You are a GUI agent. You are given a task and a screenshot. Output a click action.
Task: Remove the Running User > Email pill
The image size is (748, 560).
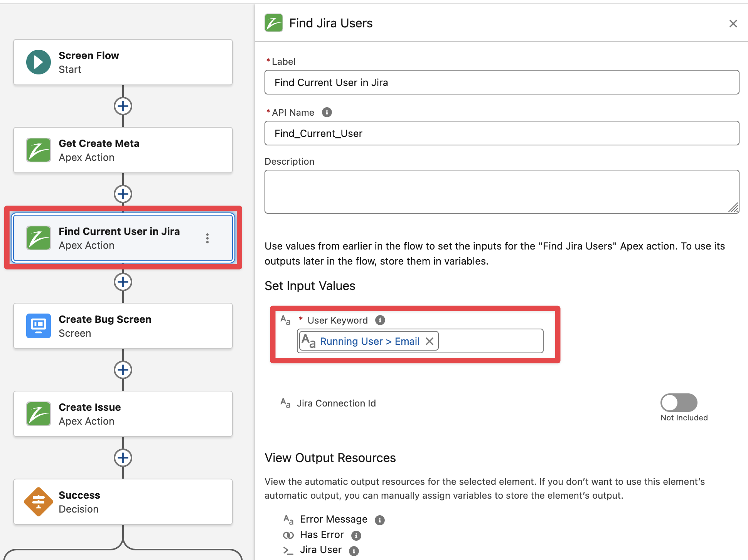(x=430, y=341)
